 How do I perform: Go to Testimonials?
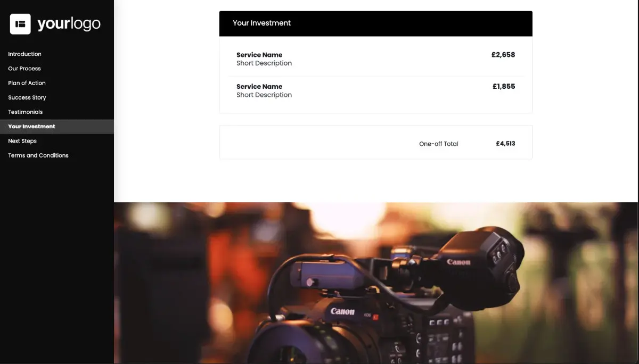pyautogui.click(x=24, y=112)
